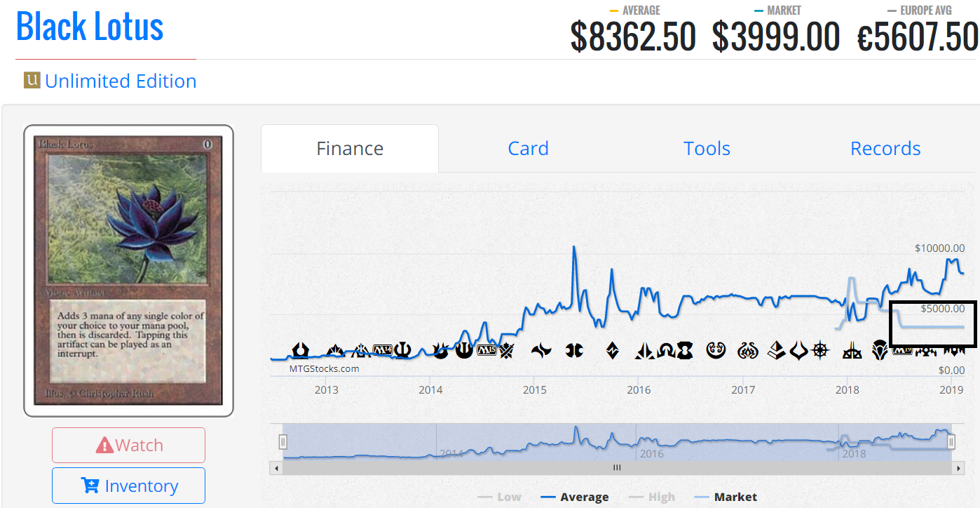Click the warning triangle icon on Watch
Viewport: 980px width, 508px height.
104,445
